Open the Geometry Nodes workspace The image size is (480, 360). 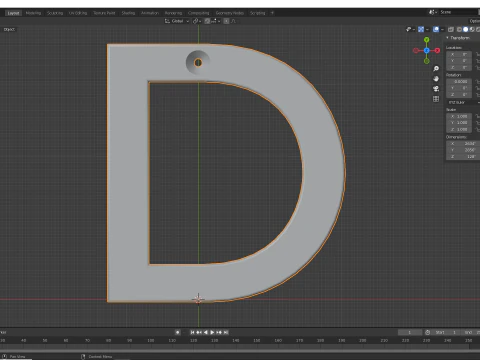[230, 13]
